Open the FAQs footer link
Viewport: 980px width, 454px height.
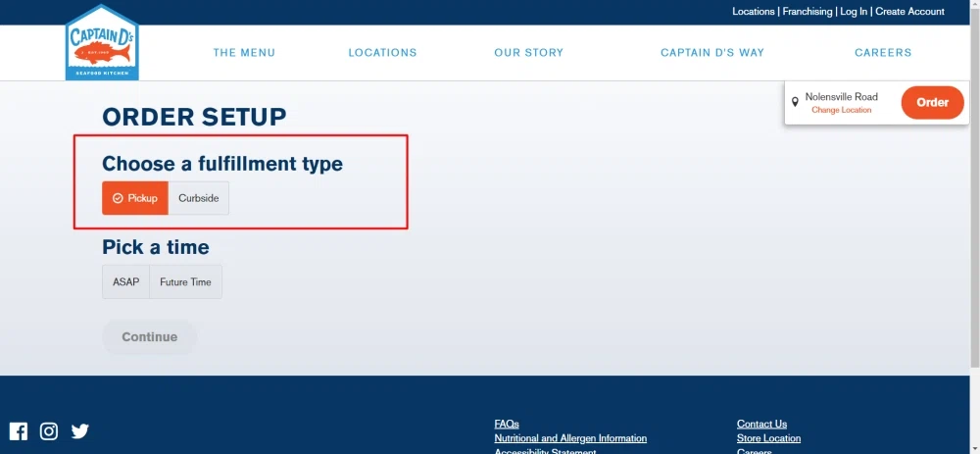pos(507,424)
